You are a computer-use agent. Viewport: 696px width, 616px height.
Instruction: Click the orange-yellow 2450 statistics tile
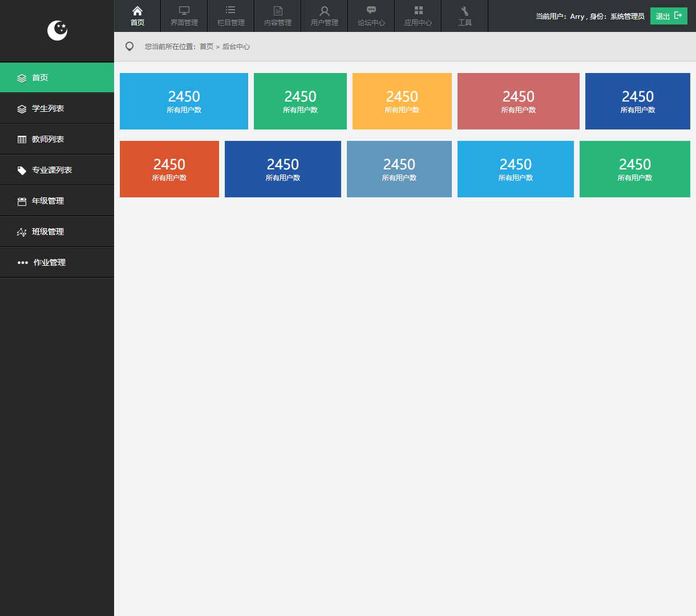(x=402, y=101)
